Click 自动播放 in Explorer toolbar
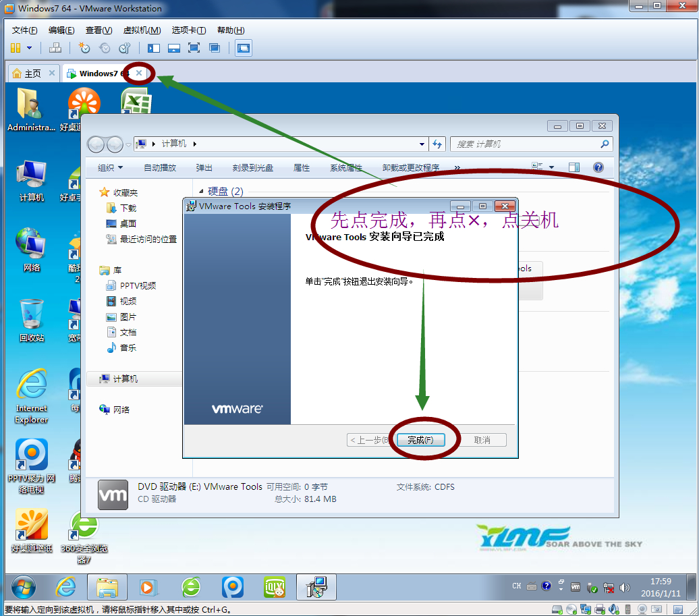This screenshot has width=699, height=616. point(160,168)
